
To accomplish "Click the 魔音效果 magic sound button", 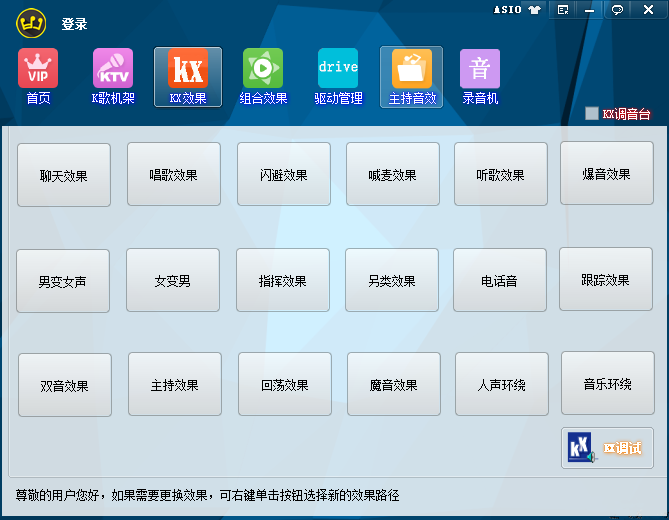I will click(394, 385).
